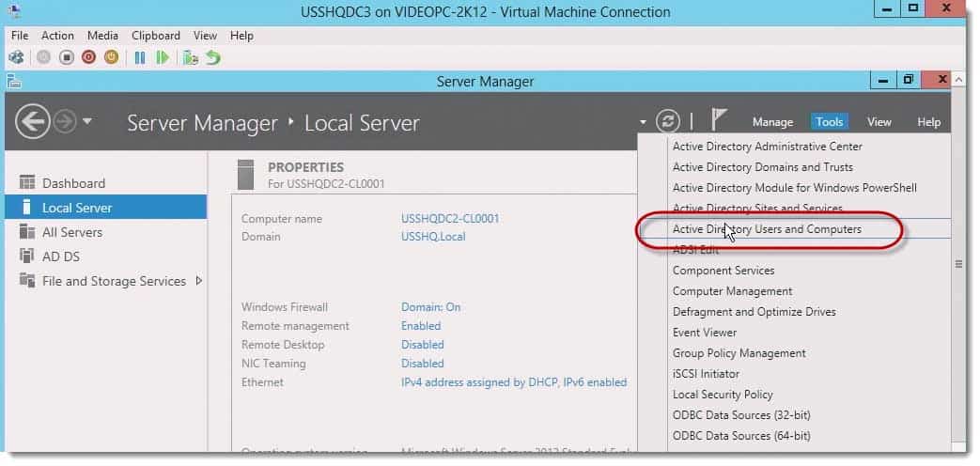The height and width of the screenshot is (466, 980).
Task: Click the orange Save VM state icon
Action: (111, 57)
